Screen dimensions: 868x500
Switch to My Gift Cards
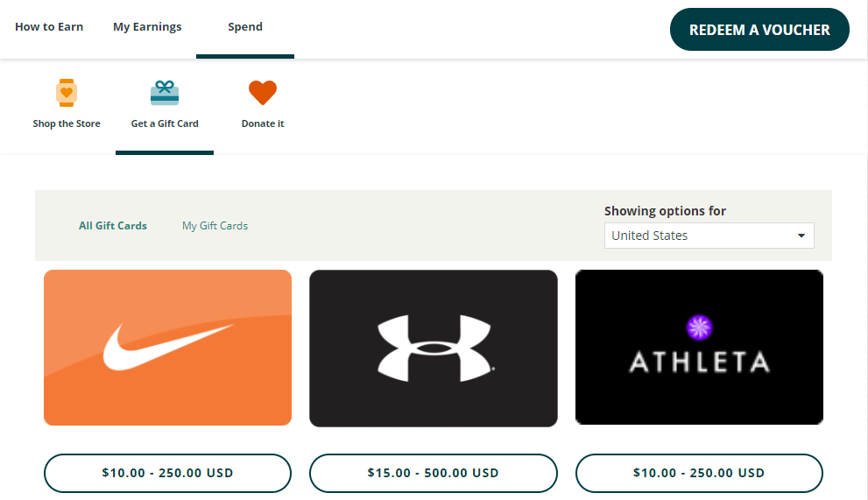click(x=215, y=226)
